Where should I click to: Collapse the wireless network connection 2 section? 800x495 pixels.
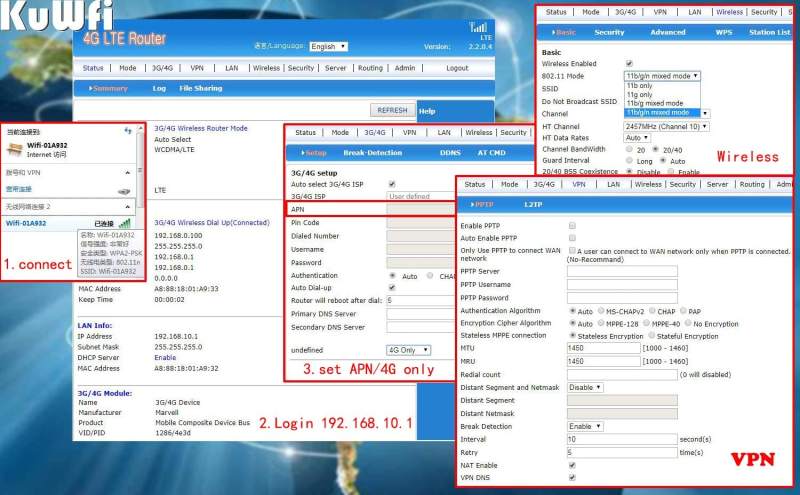coord(128,207)
